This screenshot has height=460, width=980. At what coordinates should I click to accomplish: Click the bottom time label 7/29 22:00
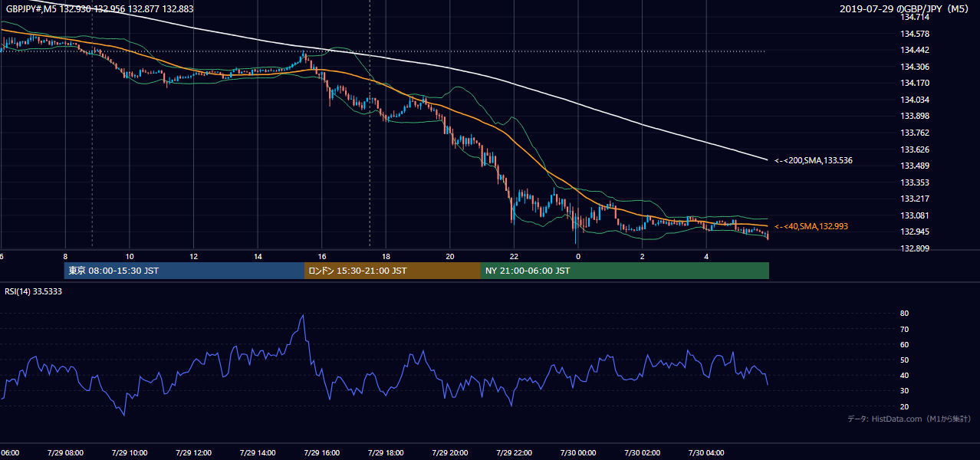tap(514, 452)
